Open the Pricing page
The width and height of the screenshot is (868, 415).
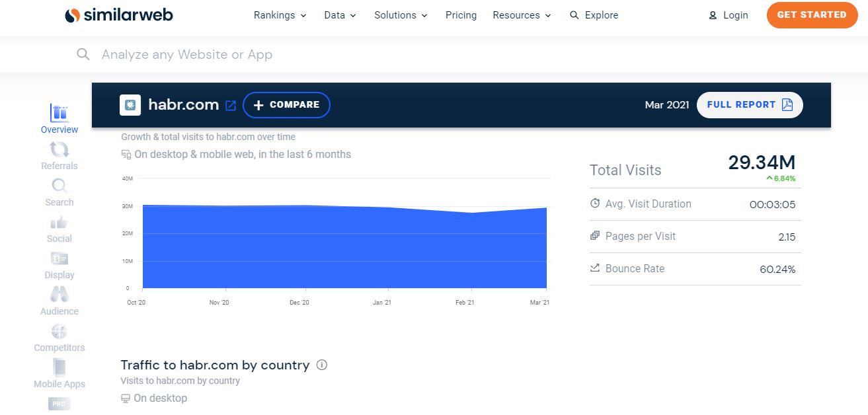(x=461, y=15)
